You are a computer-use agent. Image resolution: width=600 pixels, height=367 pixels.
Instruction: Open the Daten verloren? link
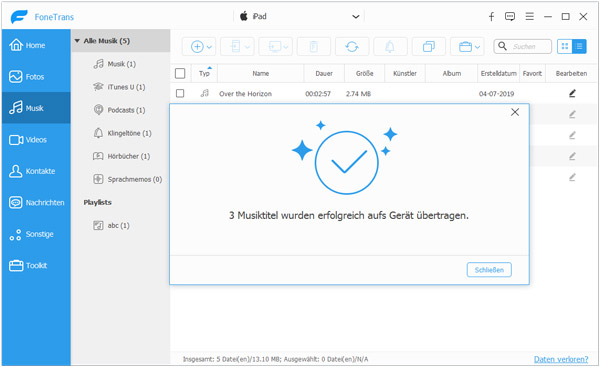[561, 359]
